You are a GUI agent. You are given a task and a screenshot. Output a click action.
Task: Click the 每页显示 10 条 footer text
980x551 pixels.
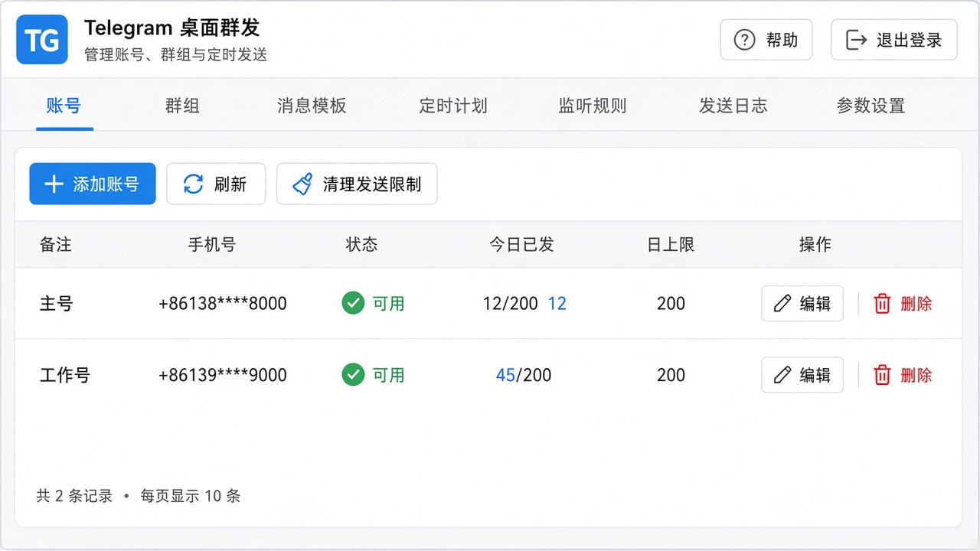click(x=191, y=496)
